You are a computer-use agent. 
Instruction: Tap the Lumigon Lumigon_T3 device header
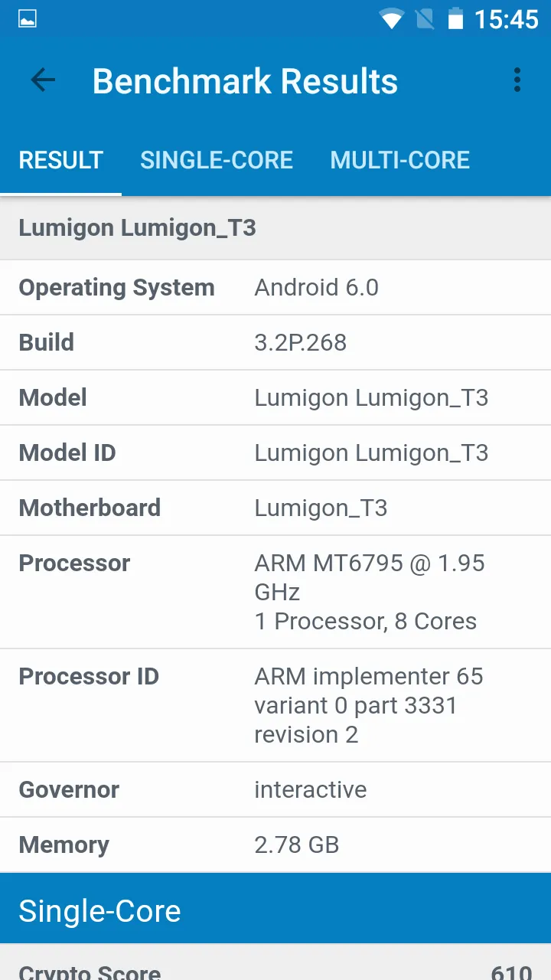tap(138, 227)
